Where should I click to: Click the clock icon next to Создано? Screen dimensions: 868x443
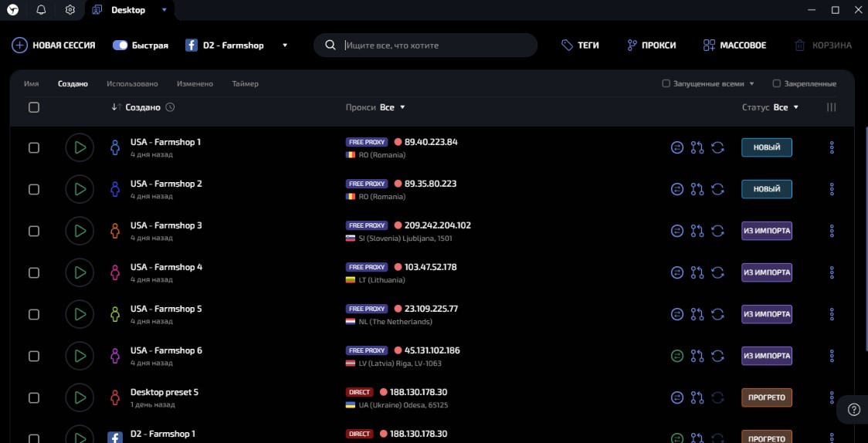(x=170, y=107)
